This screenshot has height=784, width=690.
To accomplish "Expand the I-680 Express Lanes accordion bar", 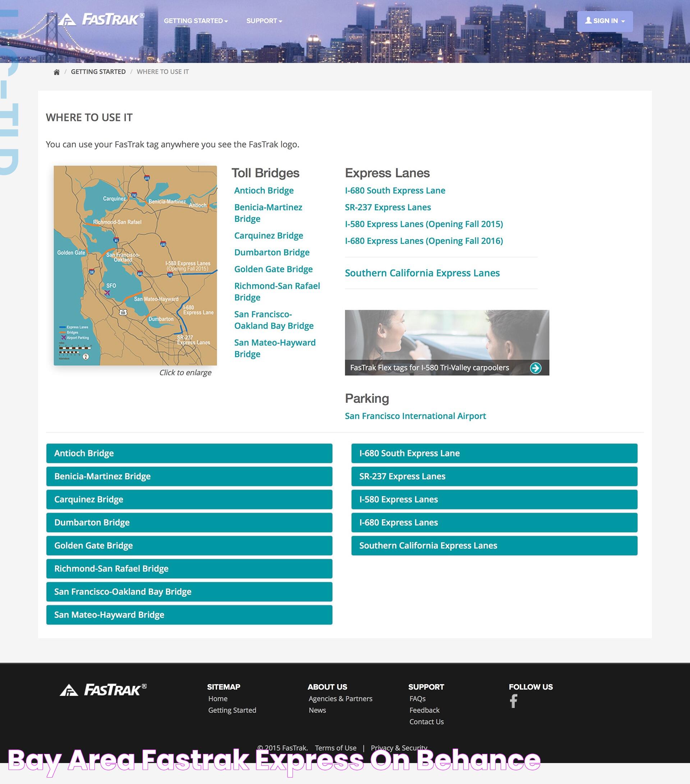I will click(x=494, y=523).
